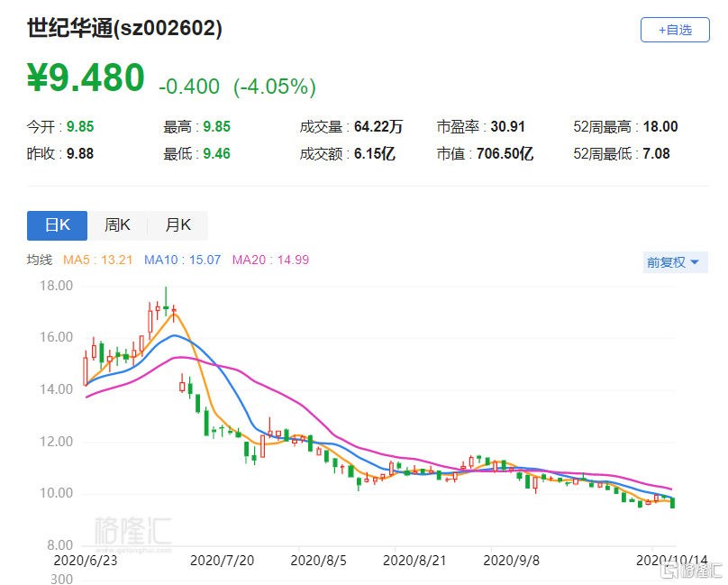728x585 pixels.
Task: Add stock to watchlist with +自选 button
Action: (x=675, y=30)
